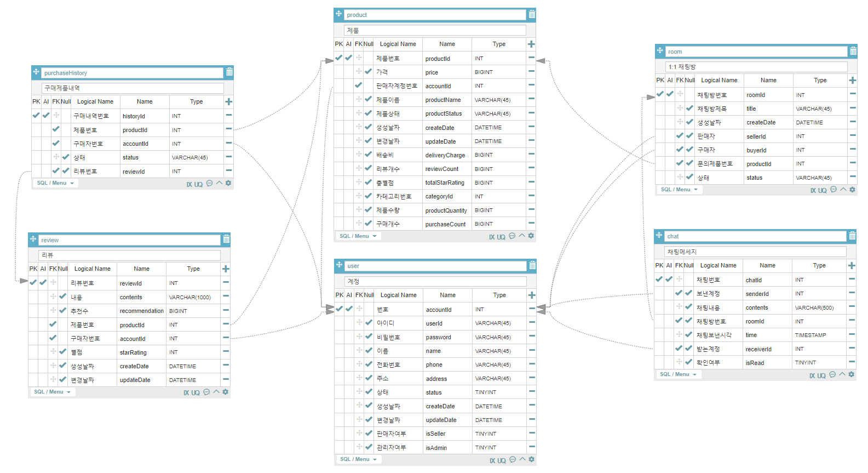
Task: Open SQL / Menu dropdown of product table
Action: pos(358,236)
